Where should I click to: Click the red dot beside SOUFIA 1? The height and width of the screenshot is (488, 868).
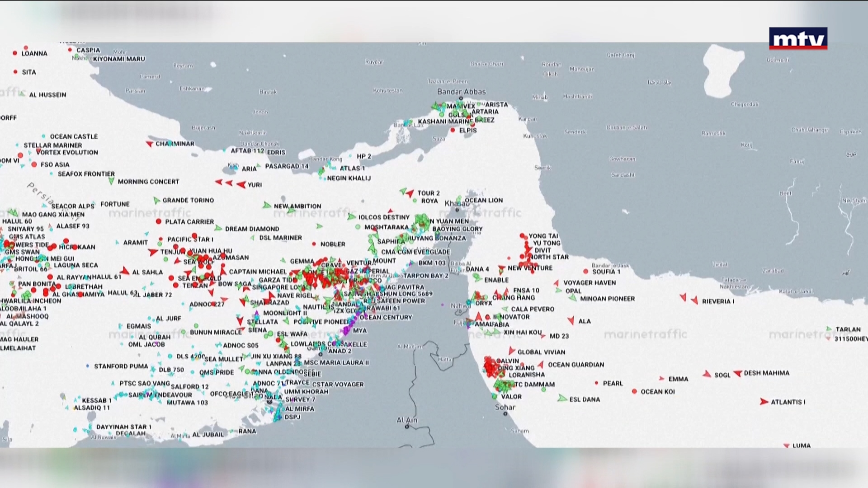click(585, 272)
